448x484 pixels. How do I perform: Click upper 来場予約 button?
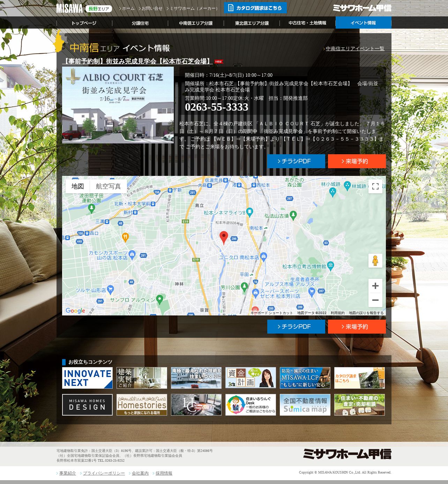point(357,161)
